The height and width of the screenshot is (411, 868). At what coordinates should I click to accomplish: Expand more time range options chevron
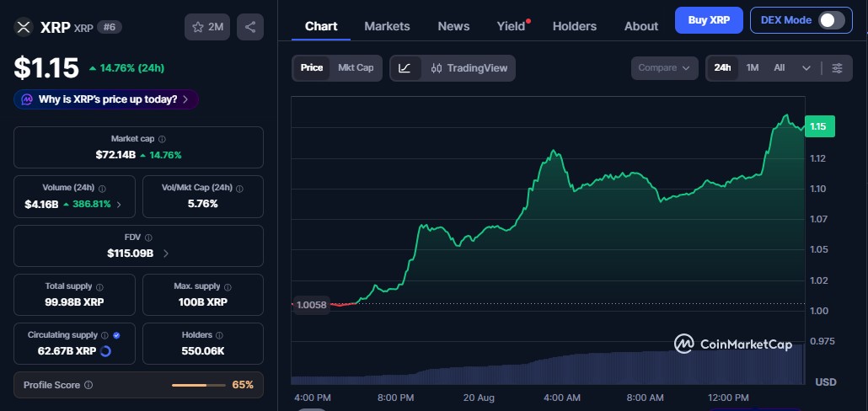tap(806, 68)
